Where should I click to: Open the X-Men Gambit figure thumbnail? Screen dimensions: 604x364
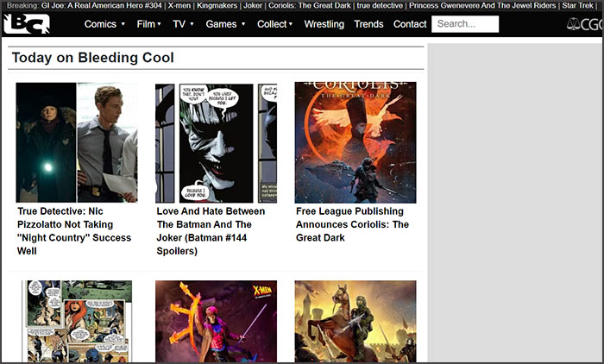[216, 321]
